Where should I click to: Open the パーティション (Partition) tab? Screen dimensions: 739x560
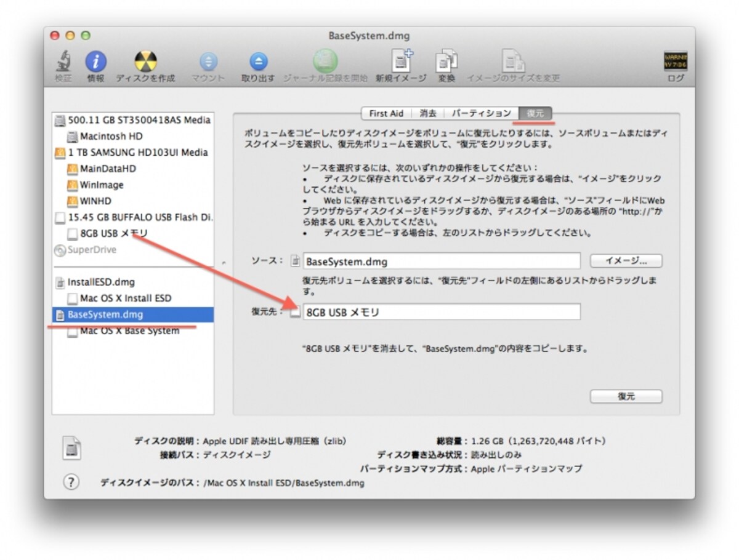tap(482, 113)
